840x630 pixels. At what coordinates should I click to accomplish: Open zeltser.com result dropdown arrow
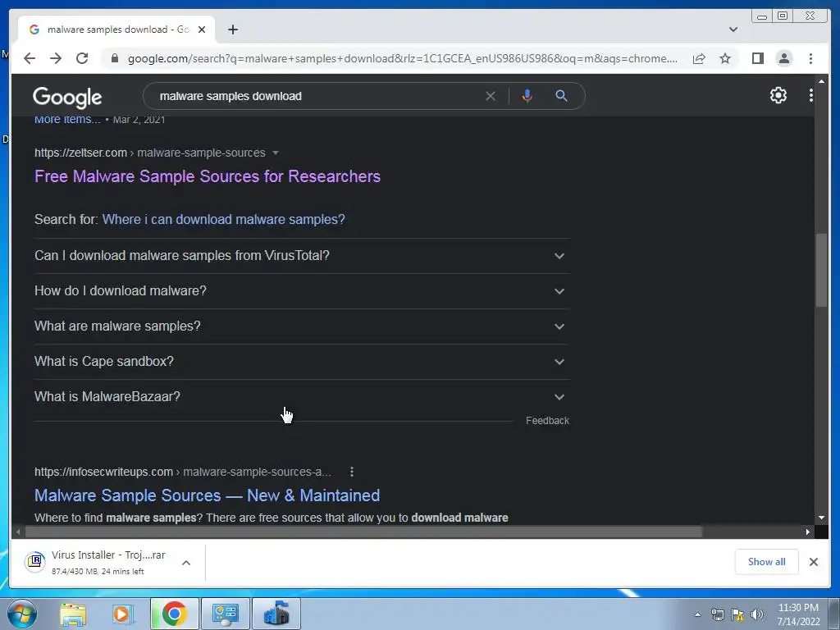coord(276,153)
